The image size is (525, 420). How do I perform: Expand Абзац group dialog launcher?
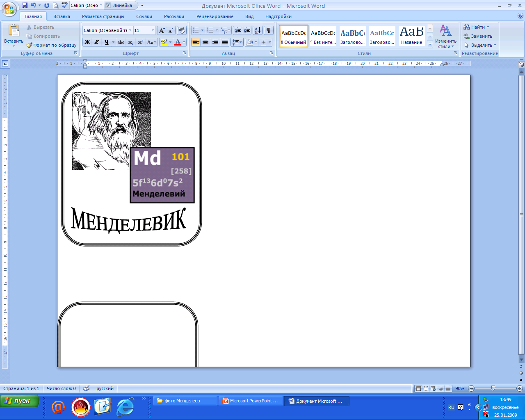[x=272, y=53]
